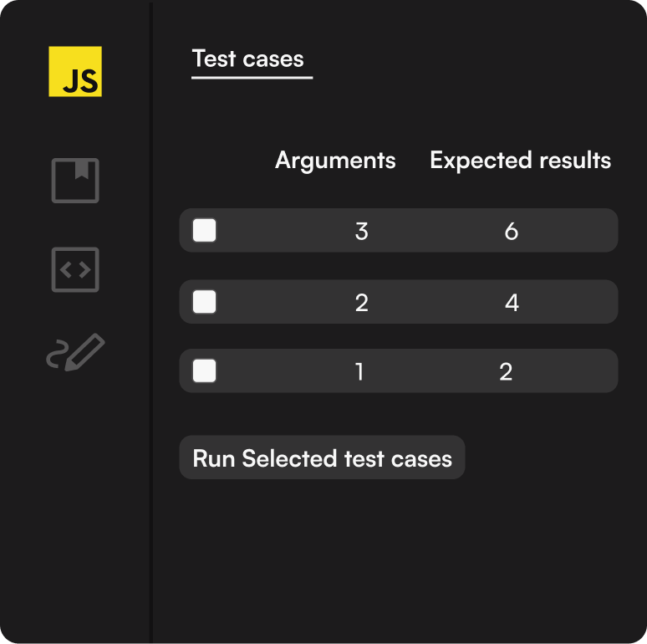
Task: Click the underline beneath Test cases tab
Action: pyautogui.click(x=252, y=78)
